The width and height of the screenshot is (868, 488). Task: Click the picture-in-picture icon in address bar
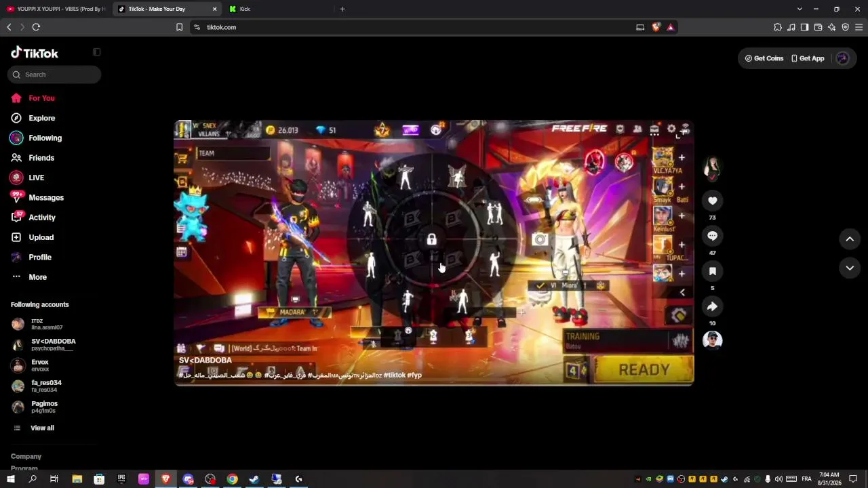pos(639,27)
